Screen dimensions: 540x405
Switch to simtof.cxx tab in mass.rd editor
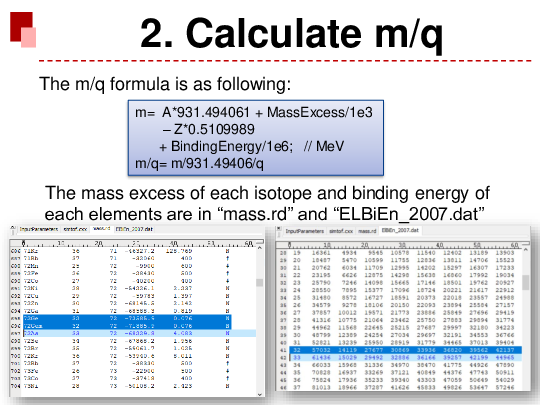tap(75, 229)
